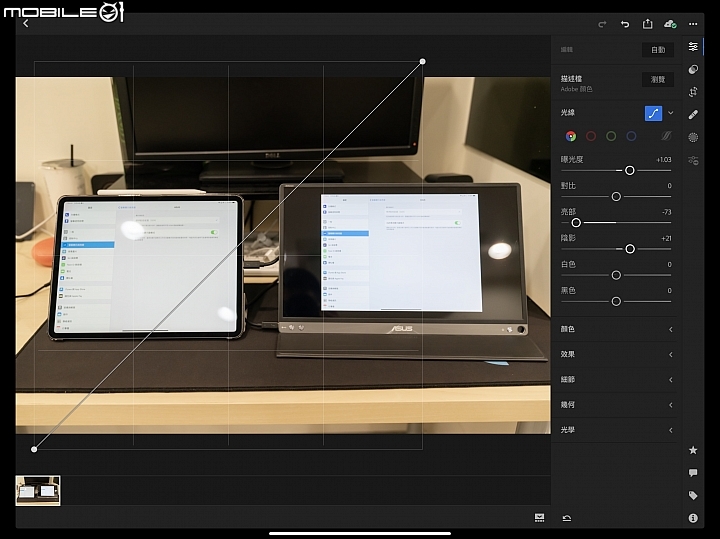Select the Edit sliders panel icon
This screenshot has width=720, height=539.
coord(693,46)
